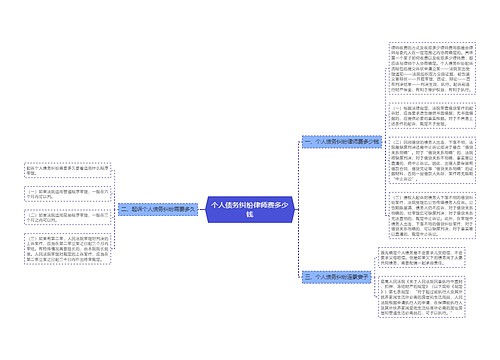This screenshot has width=500, height=360.
Task: Click dashed connector running up to branch 一
Action: [x=298, y=175]
